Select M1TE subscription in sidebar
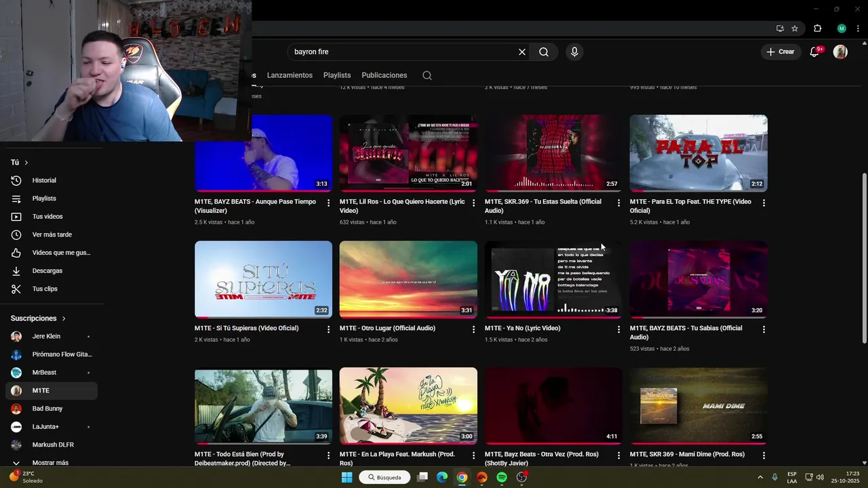 click(52, 390)
